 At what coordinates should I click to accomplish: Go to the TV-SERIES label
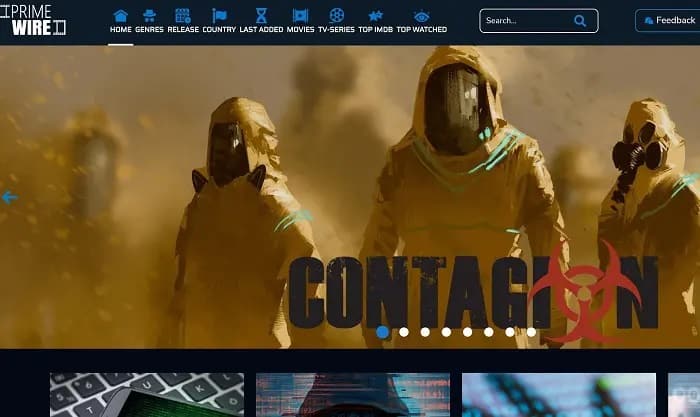click(336, 29)
